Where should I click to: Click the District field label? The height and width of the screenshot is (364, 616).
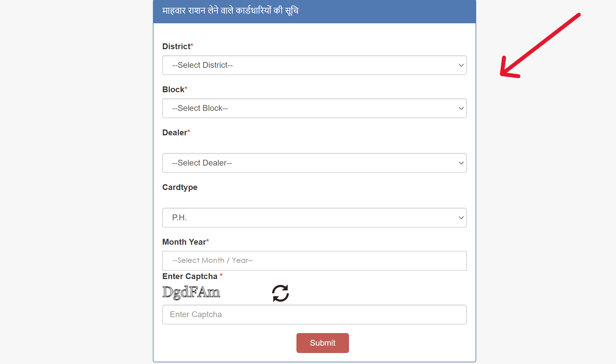point(176,47)
